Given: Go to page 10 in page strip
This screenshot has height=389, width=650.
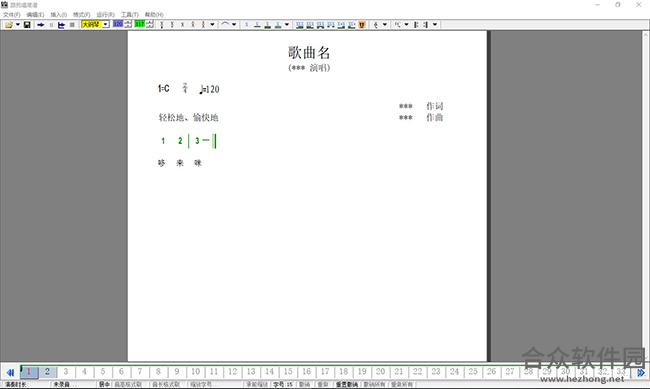Looking at the screenshot, I should [x=195, y=372].
